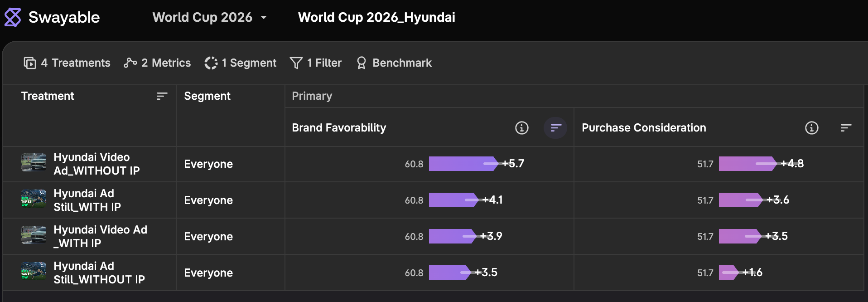This screenshot has width=868, height=302.
Task: Click the Segment column header
Action: pyautogui.click(x=207, y=96)
